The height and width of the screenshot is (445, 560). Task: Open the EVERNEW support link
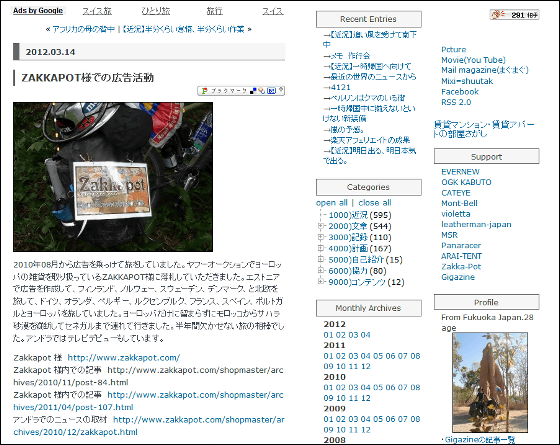point(460,172)
